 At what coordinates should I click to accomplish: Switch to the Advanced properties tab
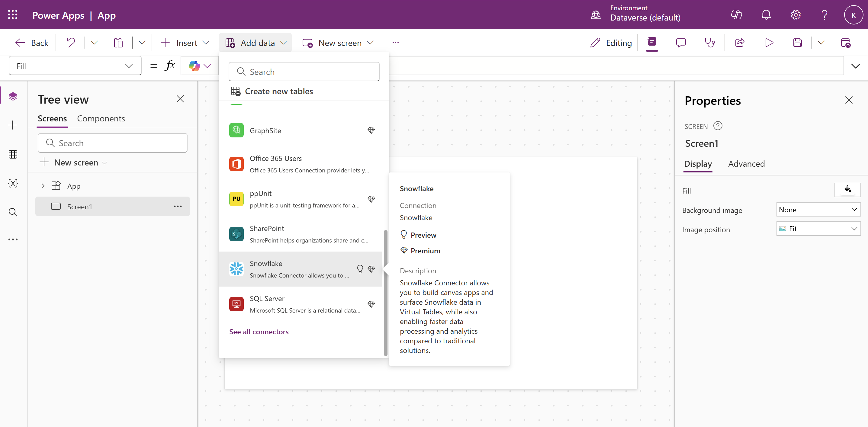point(746,164)
